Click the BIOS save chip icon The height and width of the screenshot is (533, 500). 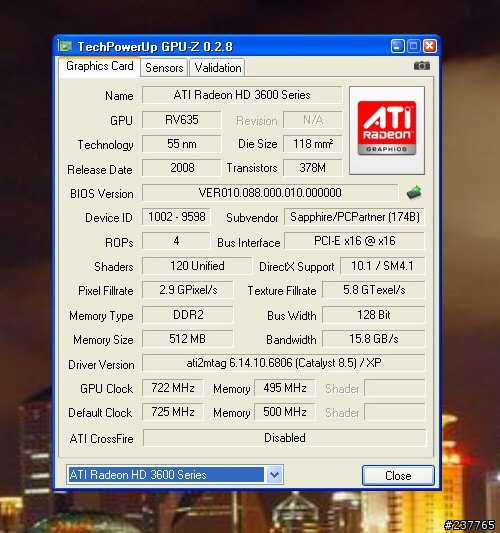[x=414, y=193]
